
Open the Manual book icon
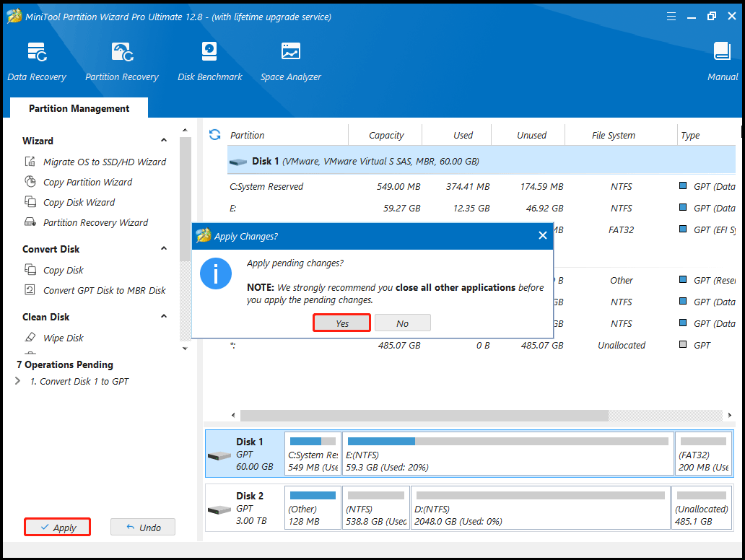[x=722, y=51]
